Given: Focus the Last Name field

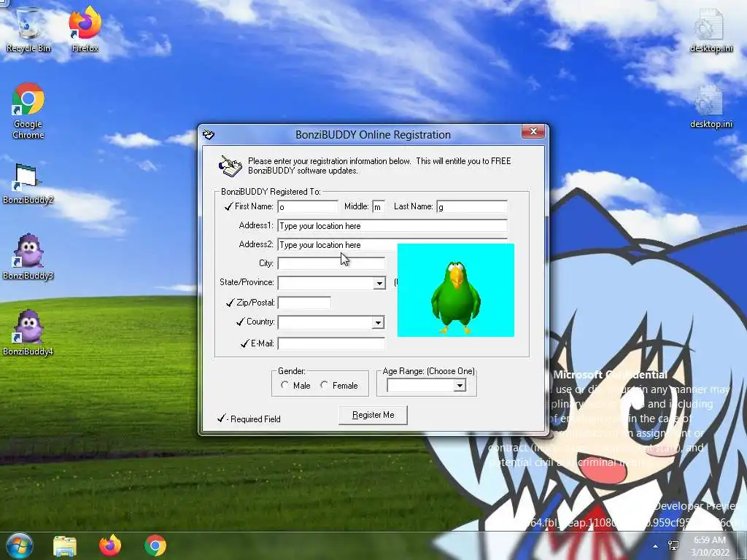Looking at the screenshot, I should click(472, 206).
